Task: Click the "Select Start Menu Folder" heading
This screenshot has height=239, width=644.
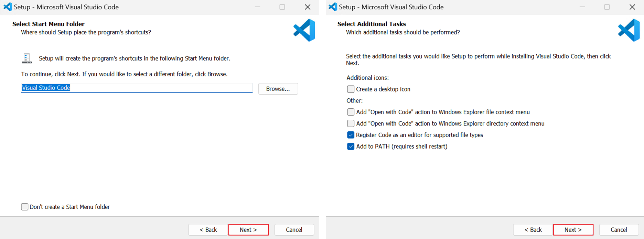Action: pyautogui.click(x=49, y=24)
